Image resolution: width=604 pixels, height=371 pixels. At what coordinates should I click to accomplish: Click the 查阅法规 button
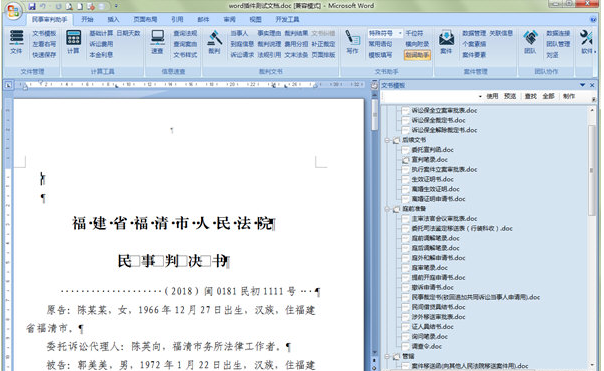coord(185,34)
